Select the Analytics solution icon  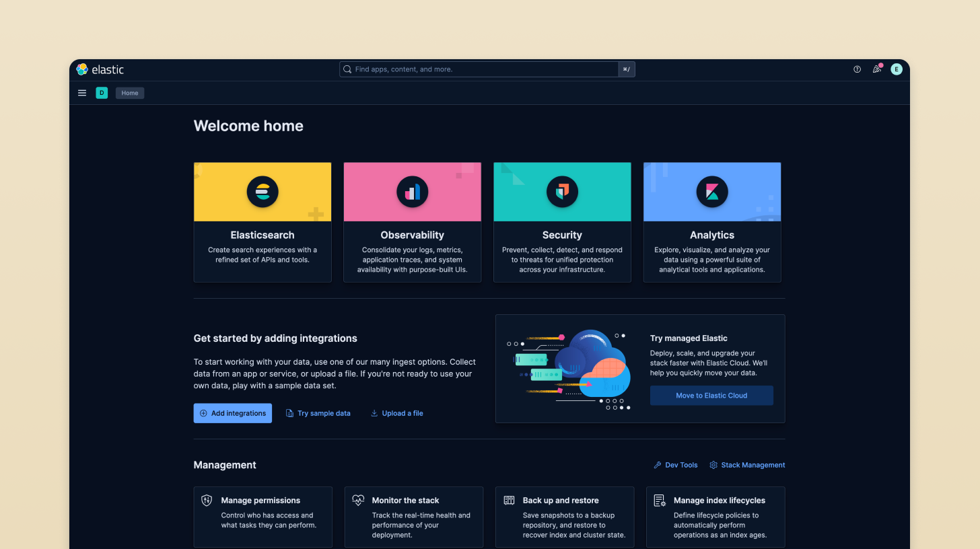coord(711,192)
